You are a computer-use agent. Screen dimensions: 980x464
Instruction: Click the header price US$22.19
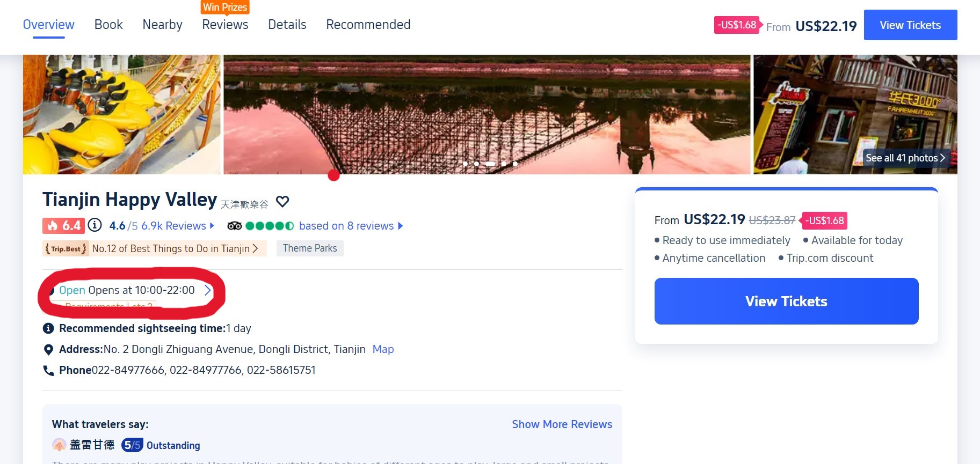826,26
